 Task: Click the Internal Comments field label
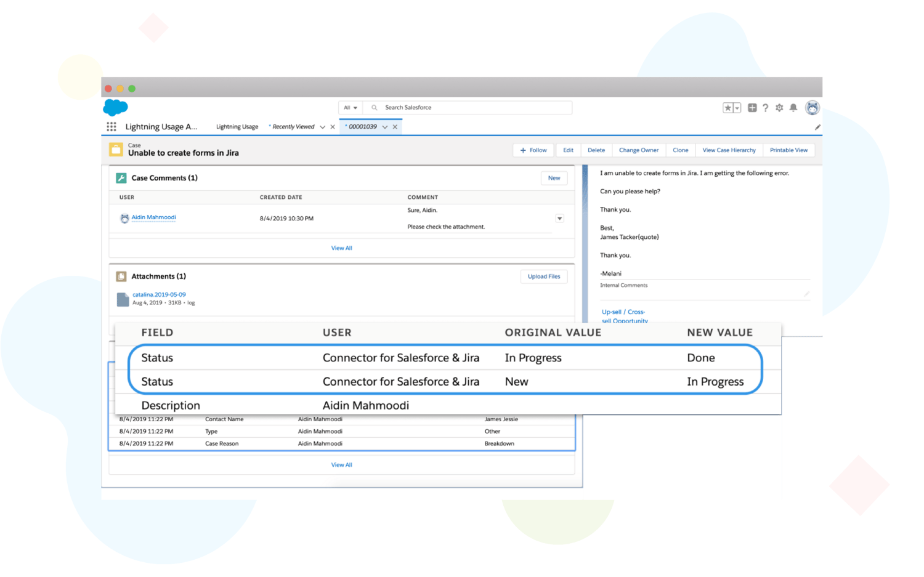[x=624, y=286]
